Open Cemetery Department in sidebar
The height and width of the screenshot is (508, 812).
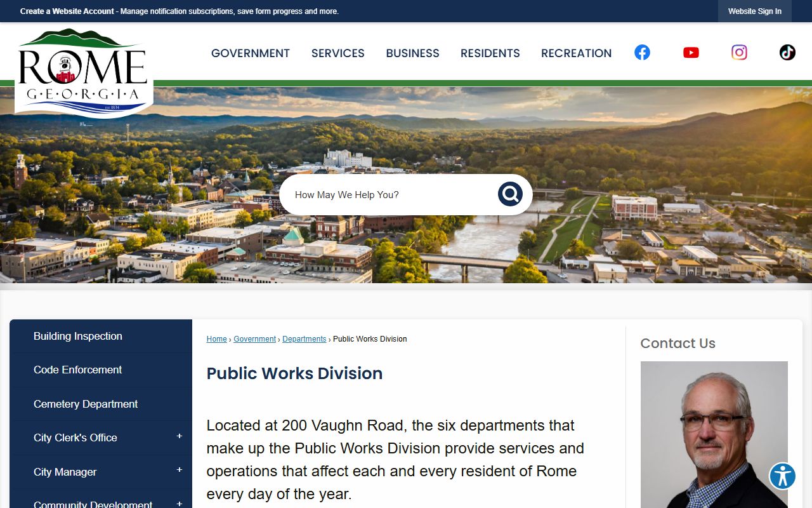pyautogui.click(x=101, y=404)
